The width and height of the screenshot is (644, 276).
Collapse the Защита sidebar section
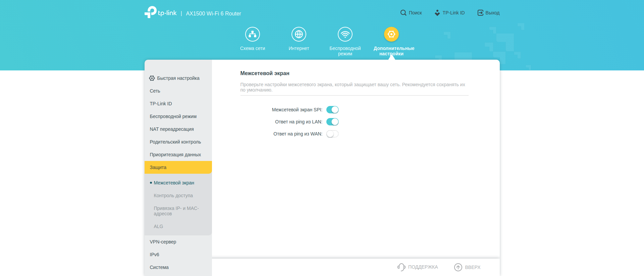click(x=178, y=167)
